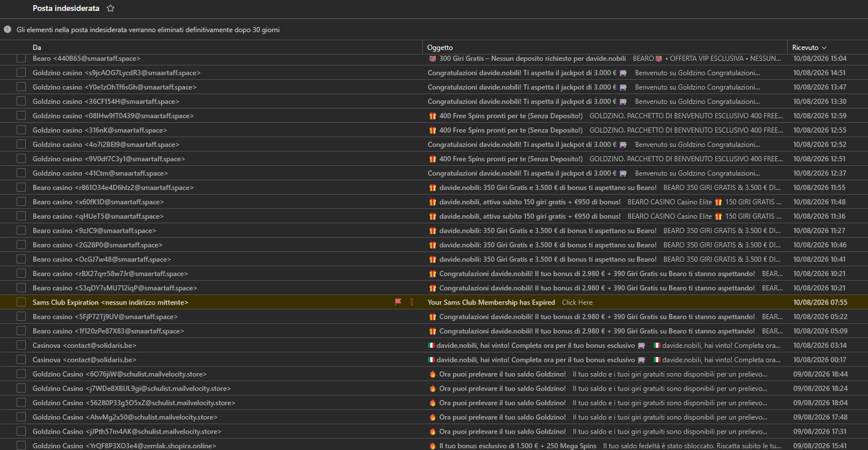The image size is (868, 450).
Task: Open the email from Goldzino Casino j7WDe8XBIJL9gi
Action: pyautogui.click(x=434, y=388)
